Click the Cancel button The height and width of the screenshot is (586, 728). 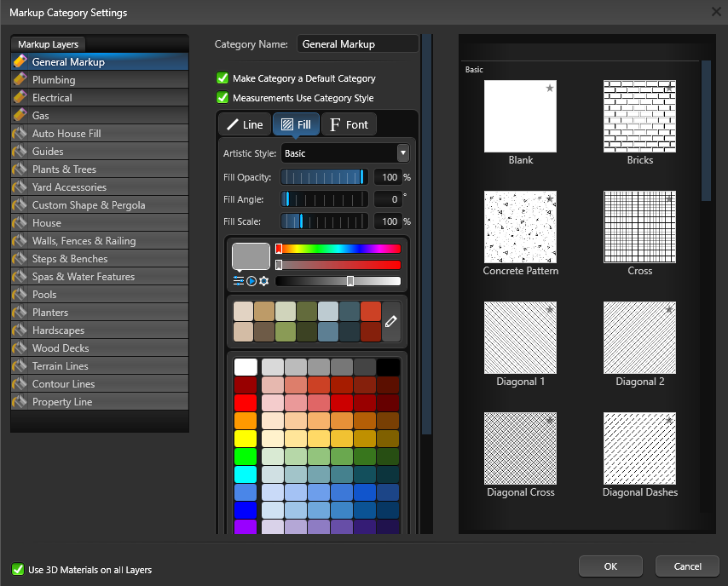click(x=687, y=566)
